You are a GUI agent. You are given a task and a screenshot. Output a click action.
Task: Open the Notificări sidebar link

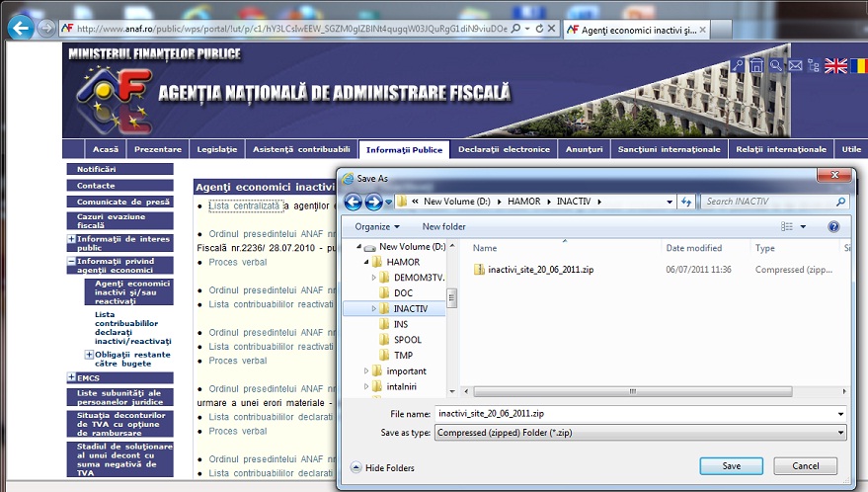pos(120,169)
